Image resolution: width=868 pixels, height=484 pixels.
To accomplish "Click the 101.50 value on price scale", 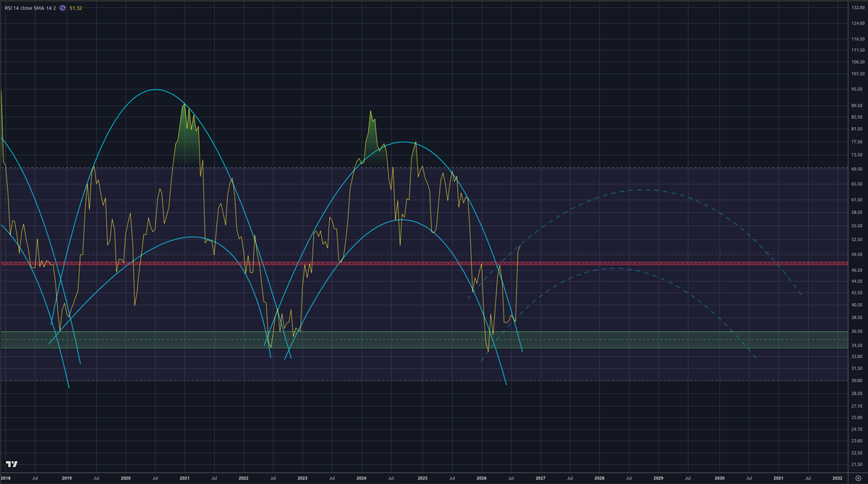I will 858,73.
